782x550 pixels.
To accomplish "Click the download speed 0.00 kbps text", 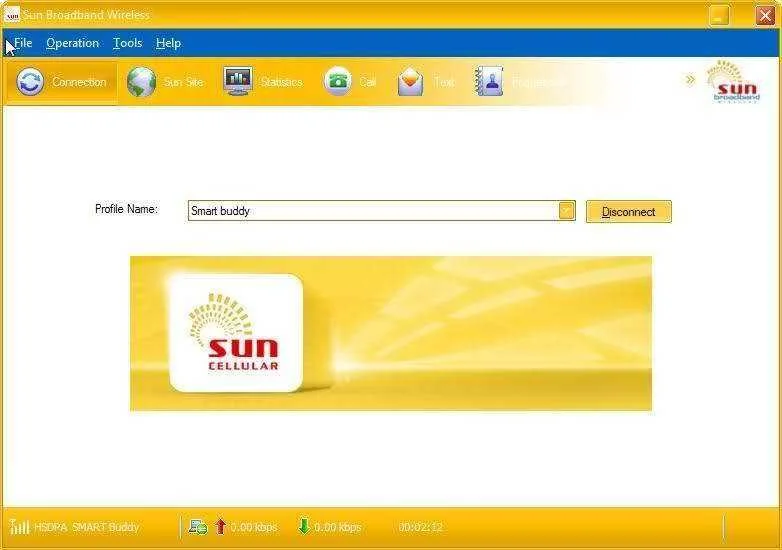I will tap(338, 527).
